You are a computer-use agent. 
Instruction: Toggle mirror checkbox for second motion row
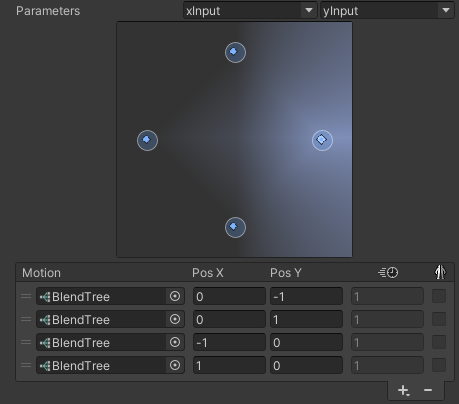pyautogui.click(x=439, y=319)
